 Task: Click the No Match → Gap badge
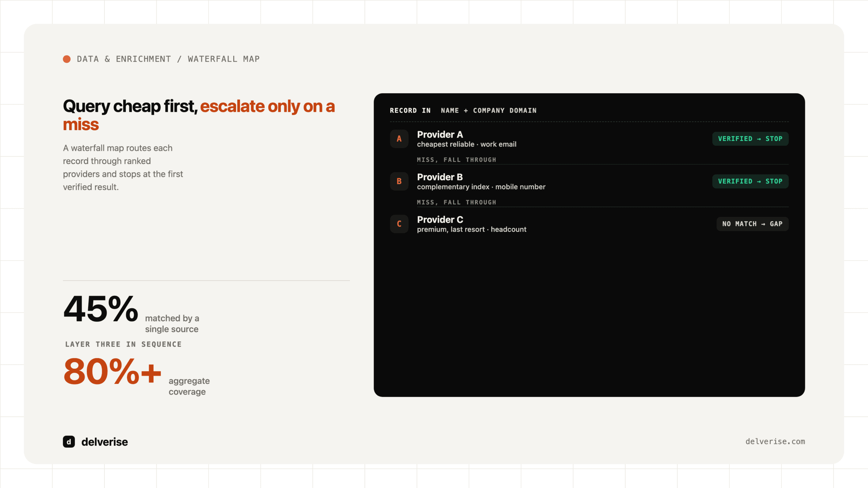[752, 224]
